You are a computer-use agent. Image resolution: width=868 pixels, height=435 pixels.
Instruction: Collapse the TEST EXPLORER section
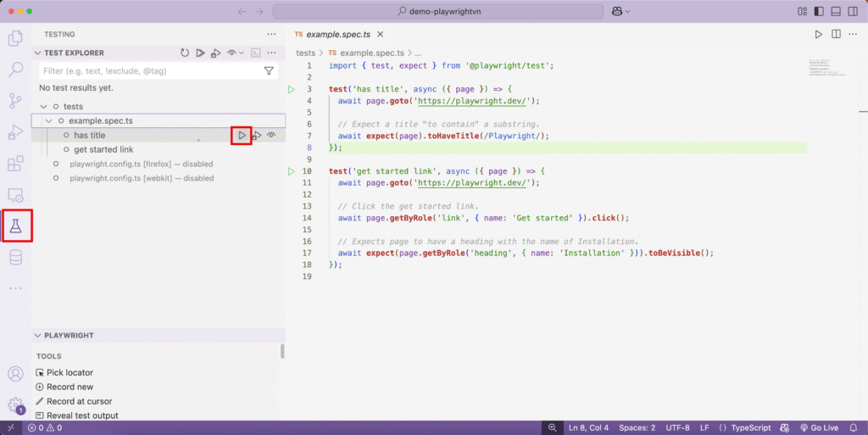tap(37, 53)
